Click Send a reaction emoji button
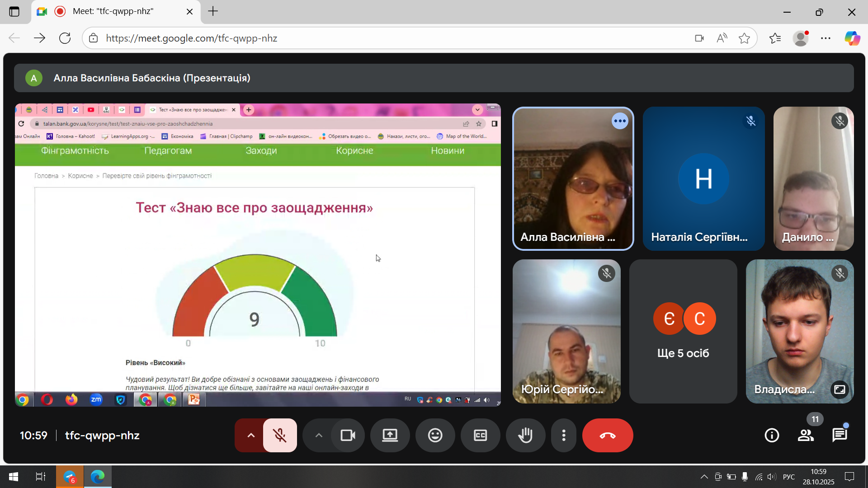This screenshot has height=488, width=868. (435, 435)
